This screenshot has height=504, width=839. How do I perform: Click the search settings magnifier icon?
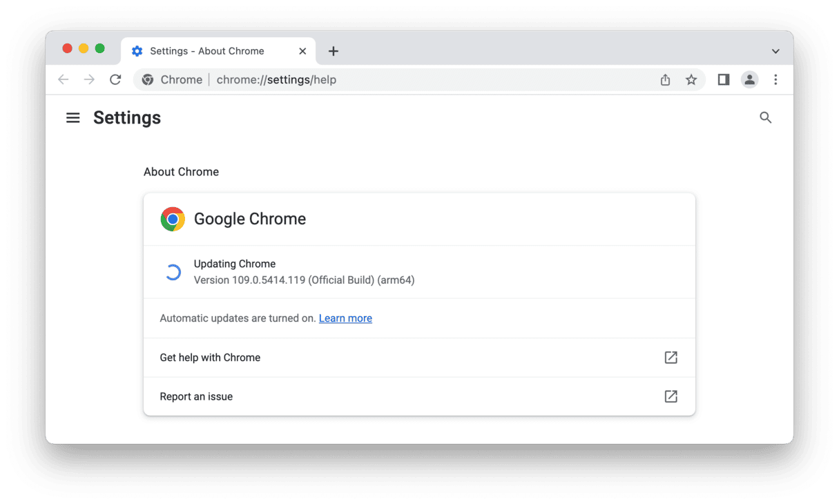coord(765,118)
